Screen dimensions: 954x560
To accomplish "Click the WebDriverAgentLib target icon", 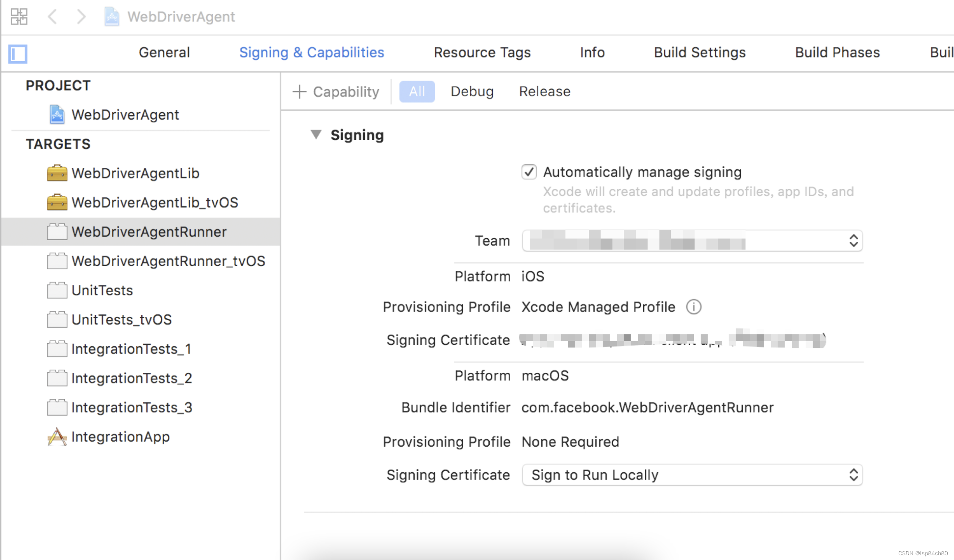I will [56, 174].
